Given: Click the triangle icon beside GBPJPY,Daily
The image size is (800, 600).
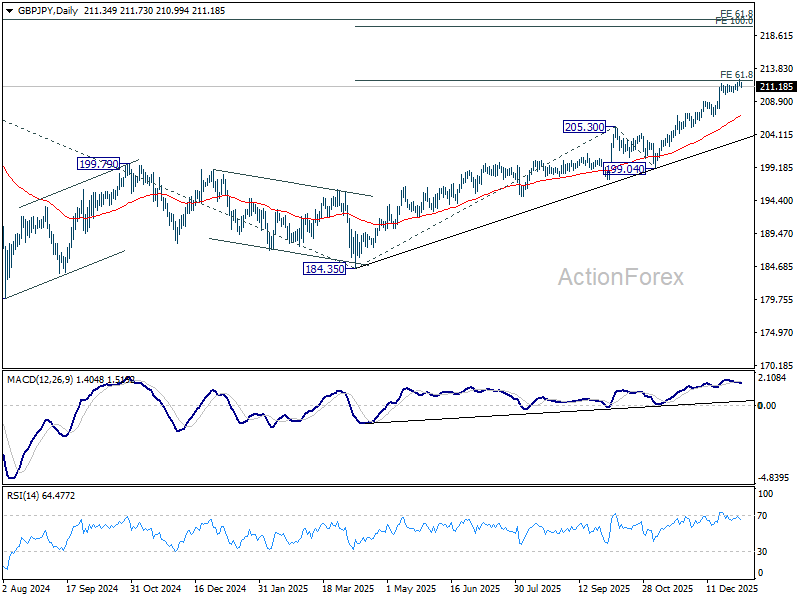Looking at the screenshot, I should click(8, 9).
